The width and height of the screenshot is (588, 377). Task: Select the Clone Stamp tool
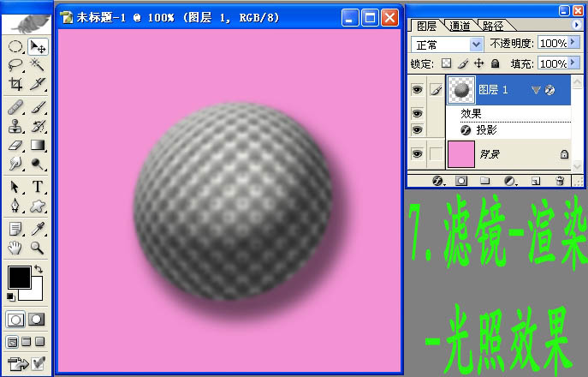click(x=15, y=126)
